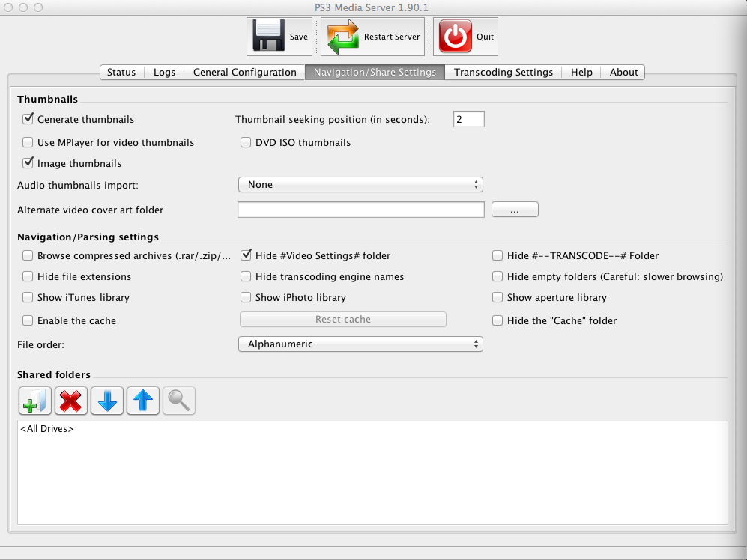The image size is (747, 560).
Task: Enable Hide empty folders checkbox
Action: click(x=498, y=277)
